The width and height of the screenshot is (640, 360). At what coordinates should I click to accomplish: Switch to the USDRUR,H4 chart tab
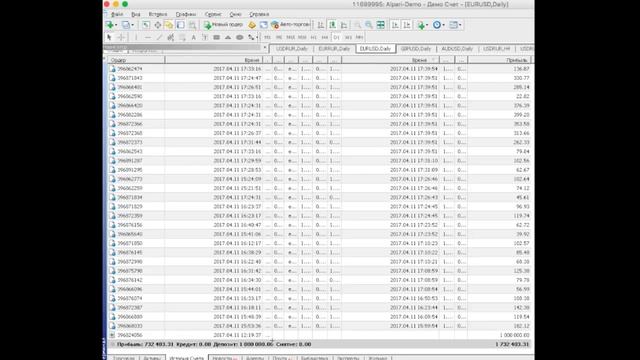(497, 49)
